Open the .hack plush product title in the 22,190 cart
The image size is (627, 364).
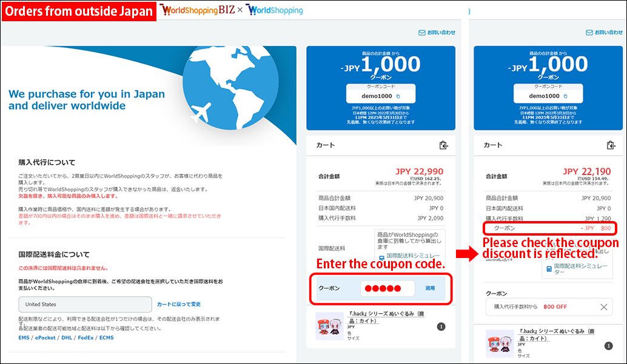(x=555, y=335)
